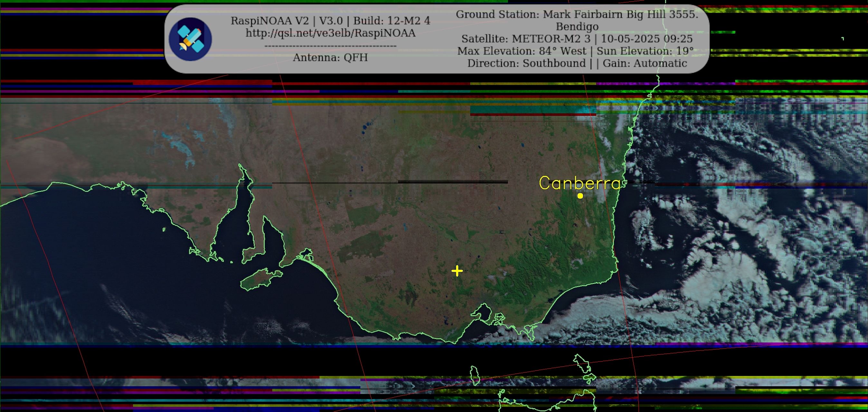Screen dimensions: 868x412
Task: Click the 'Max Elevation: 84° West | Sun Elevation: 19°' line
Action: pyautogui.click(x=576, y=51)
